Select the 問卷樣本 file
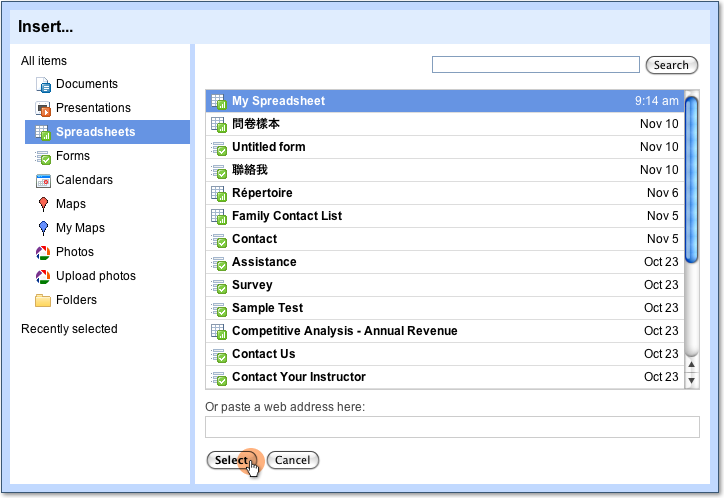This screenshot has width=724, height=498. pyautogui.click(x=445, y=124)
